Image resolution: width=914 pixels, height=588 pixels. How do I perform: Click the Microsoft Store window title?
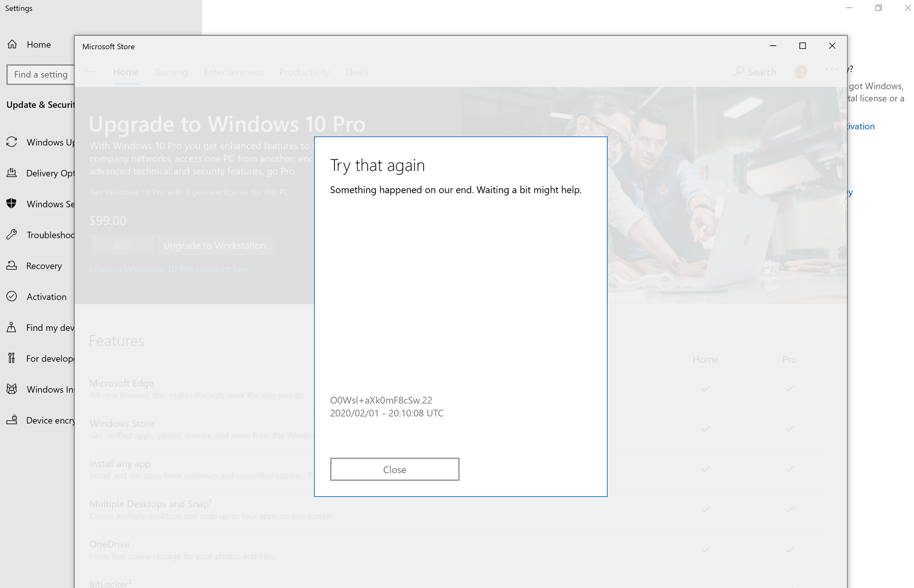point(108,47)
